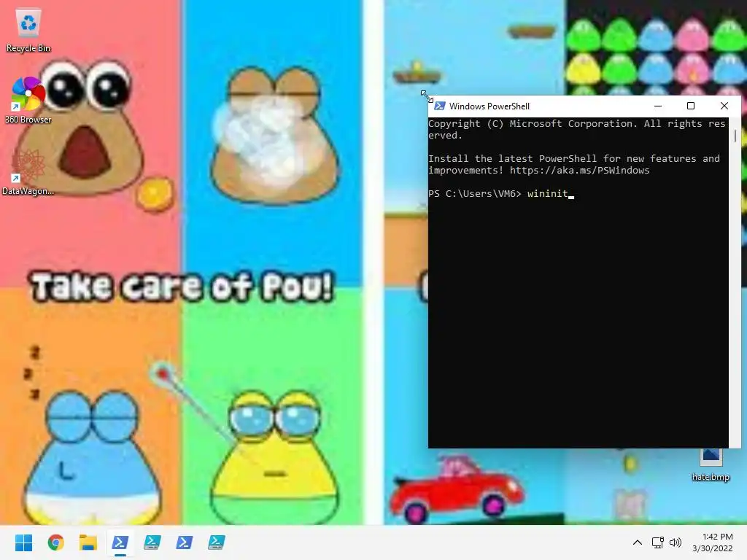Click the PowerShell vertical scrollbar thumb

click(735, 136)
